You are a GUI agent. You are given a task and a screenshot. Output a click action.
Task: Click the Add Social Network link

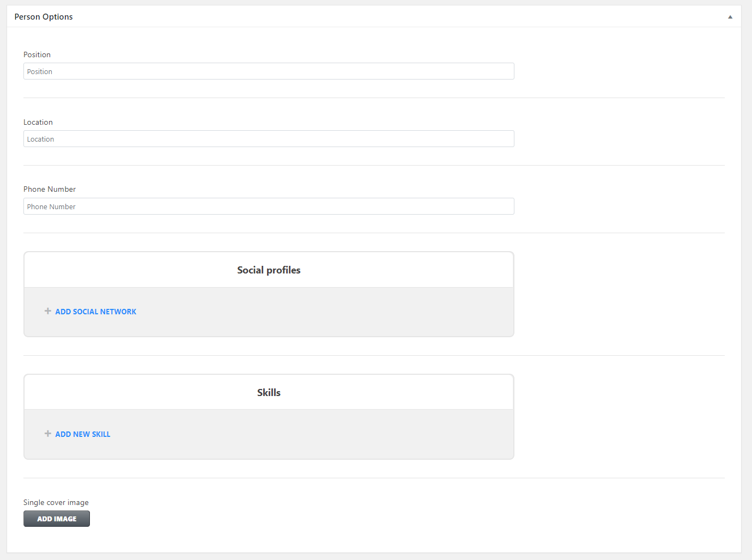(x=96, y=312)
